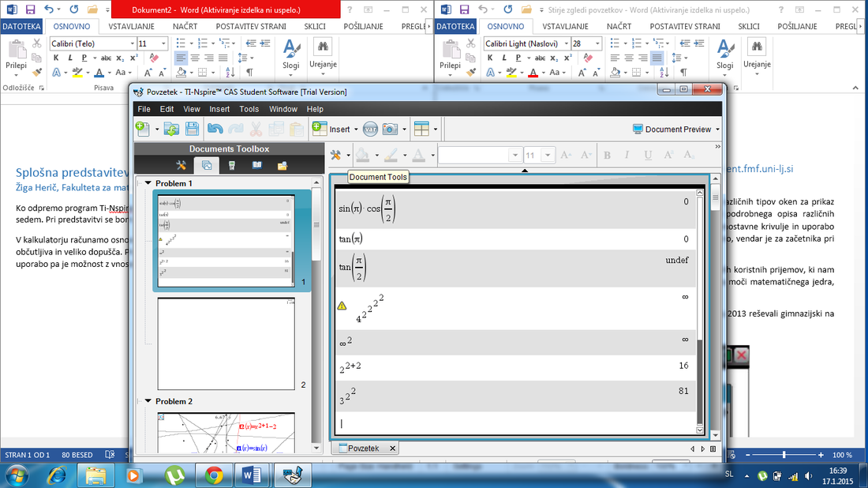The width and height of the screenshot is (868, 488).
Task: Open the Calibri (Telo) font dropdown
Action: coord(133,43)
